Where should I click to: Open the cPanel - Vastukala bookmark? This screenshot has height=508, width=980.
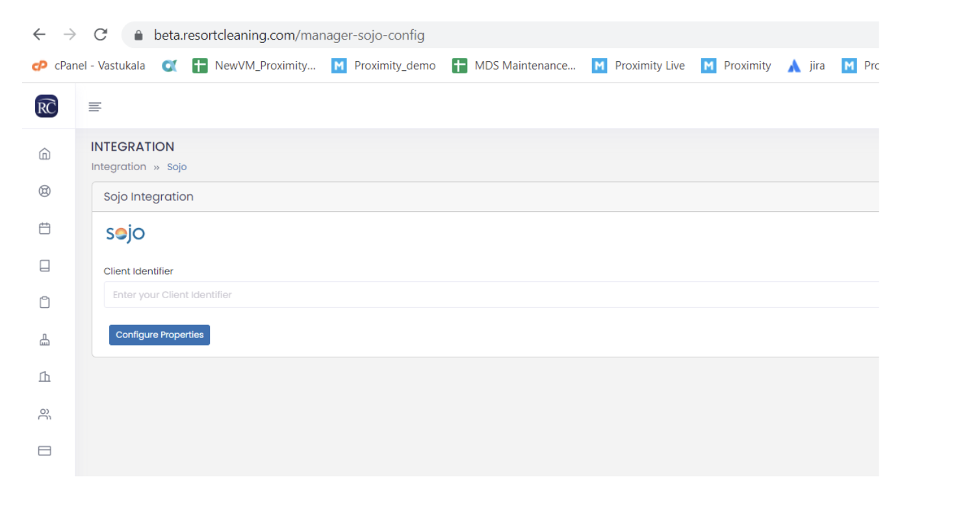(88, 66)
